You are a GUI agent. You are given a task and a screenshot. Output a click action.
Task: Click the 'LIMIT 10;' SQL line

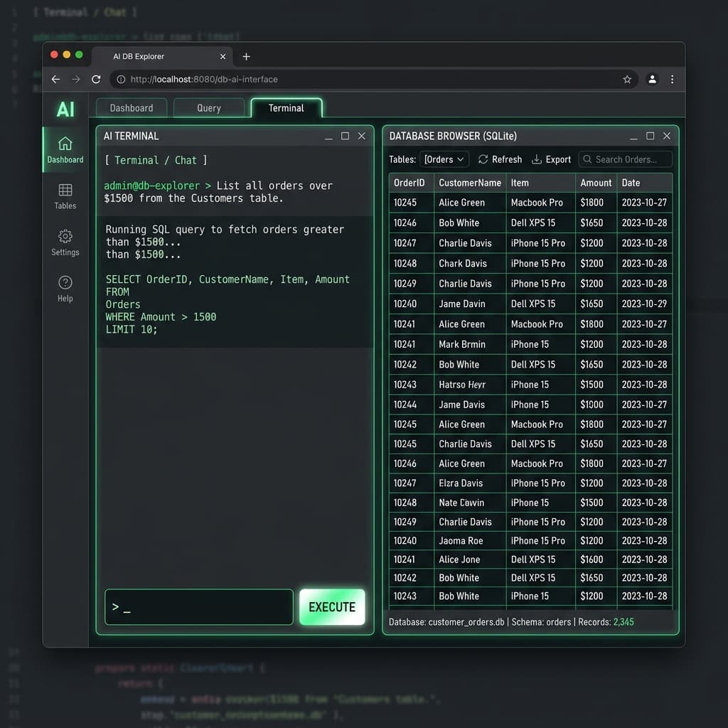pyautogui.click(x=132, y=329)
